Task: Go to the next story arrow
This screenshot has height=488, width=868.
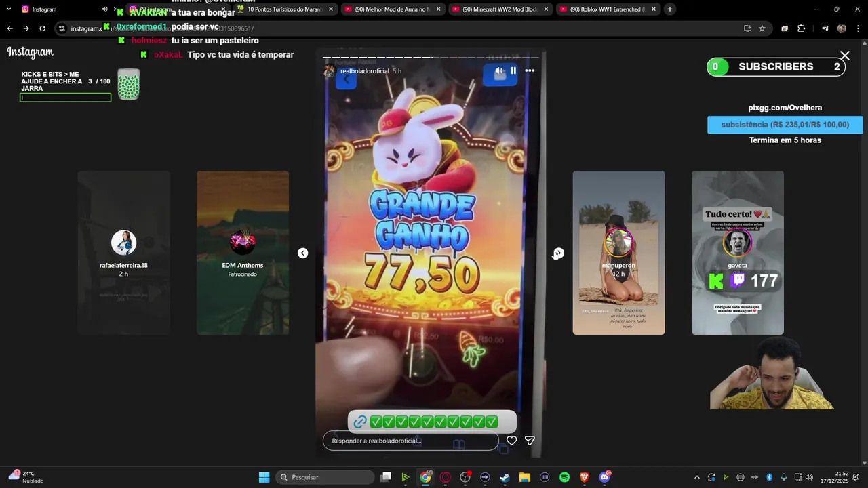Action: 557,253
